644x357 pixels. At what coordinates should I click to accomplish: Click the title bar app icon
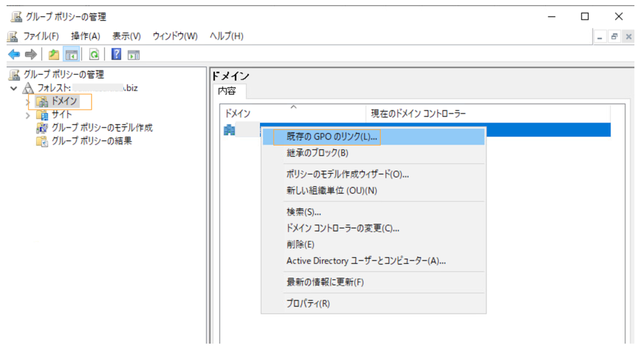[16, 16]
